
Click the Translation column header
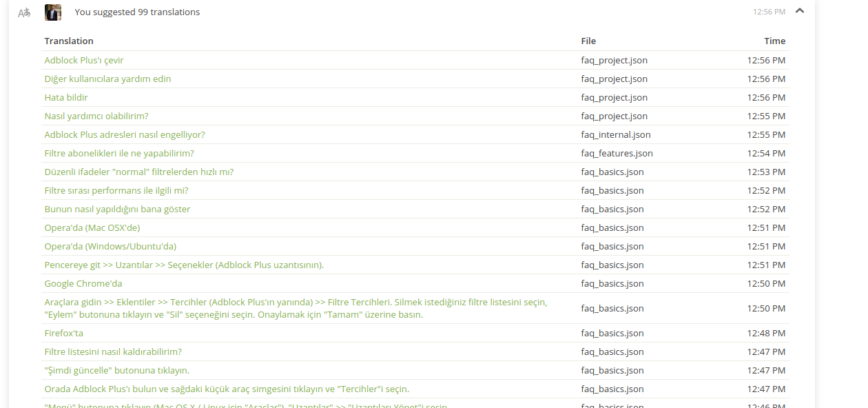pyautogui.click(x=69, y=41)
